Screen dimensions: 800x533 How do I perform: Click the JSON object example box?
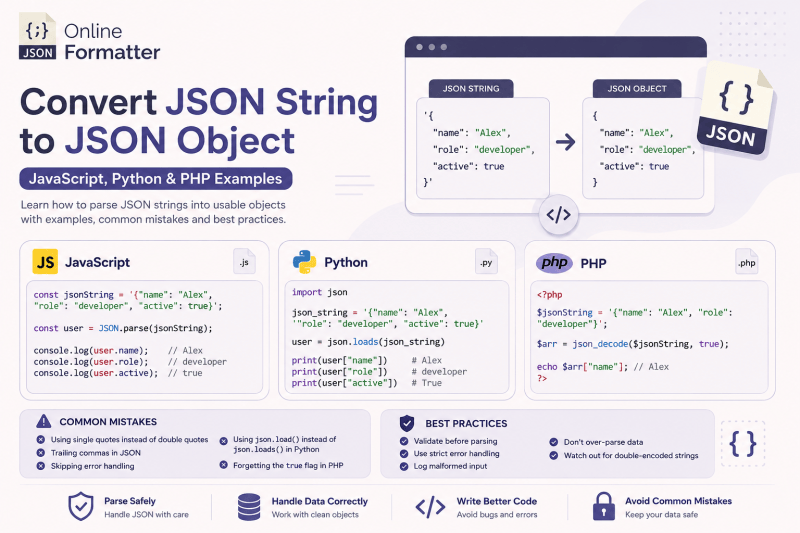point(643,148)
